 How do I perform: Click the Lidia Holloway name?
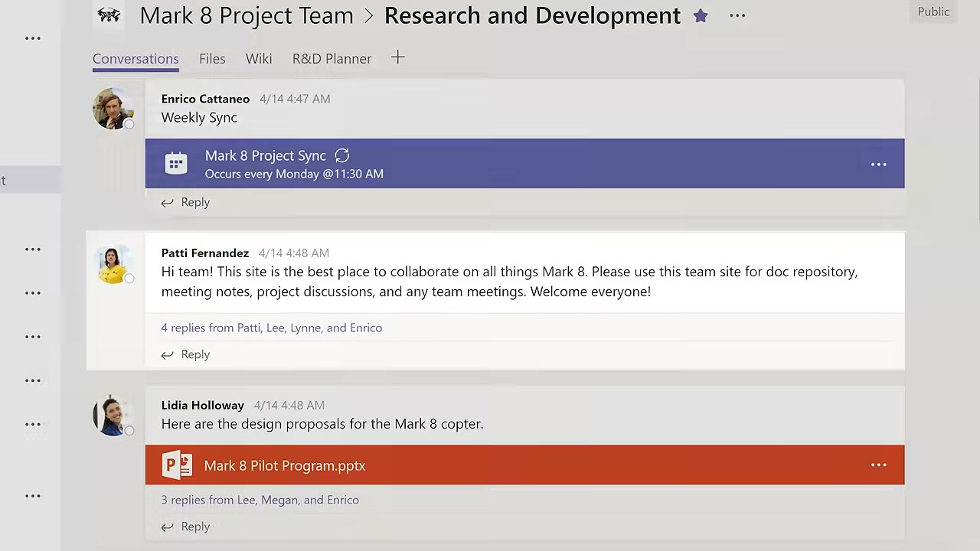[202, 405]
